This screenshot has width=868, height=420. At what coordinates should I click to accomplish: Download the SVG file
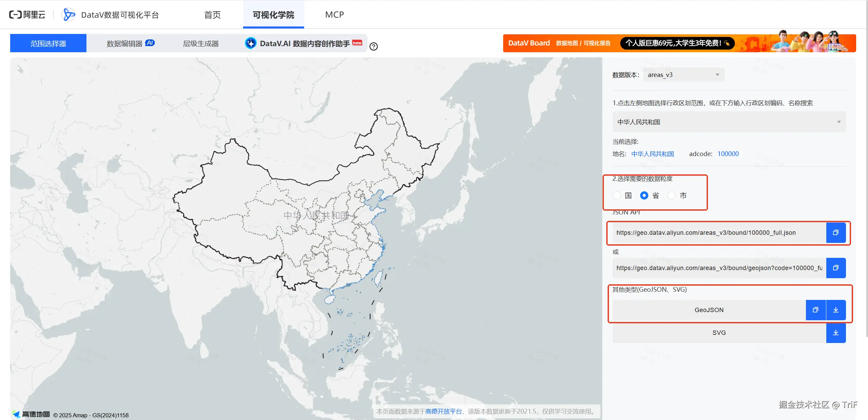(x=836, y=333)
